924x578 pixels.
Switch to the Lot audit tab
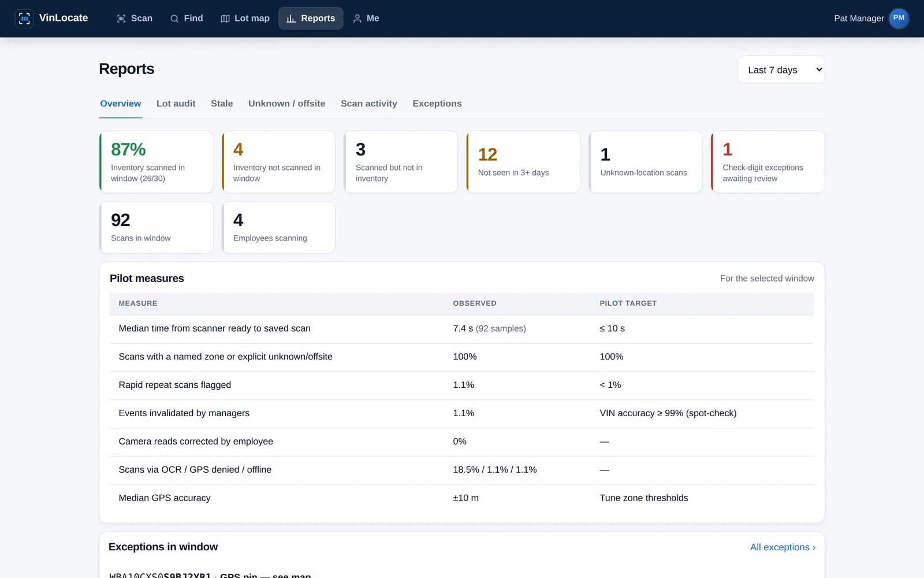pos(176,103)
